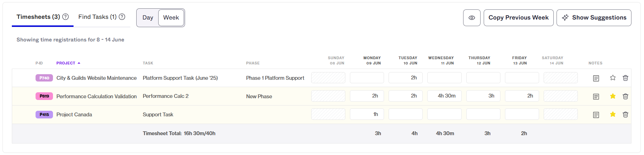Open notes icon for Project Canada row
644x155 pixels.
[x=596, y=115]
